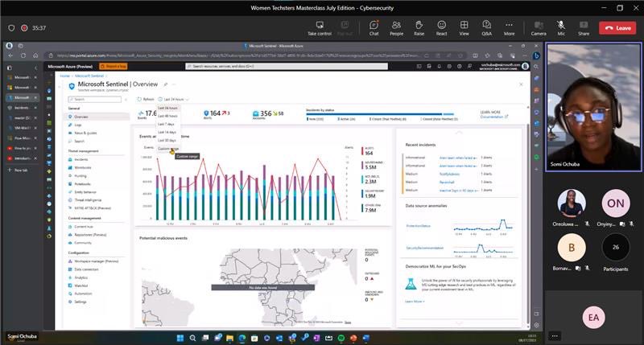This screenshot has width=644, height=345.
Task: Open News & guides menu item
Action: tap(85, 133)
